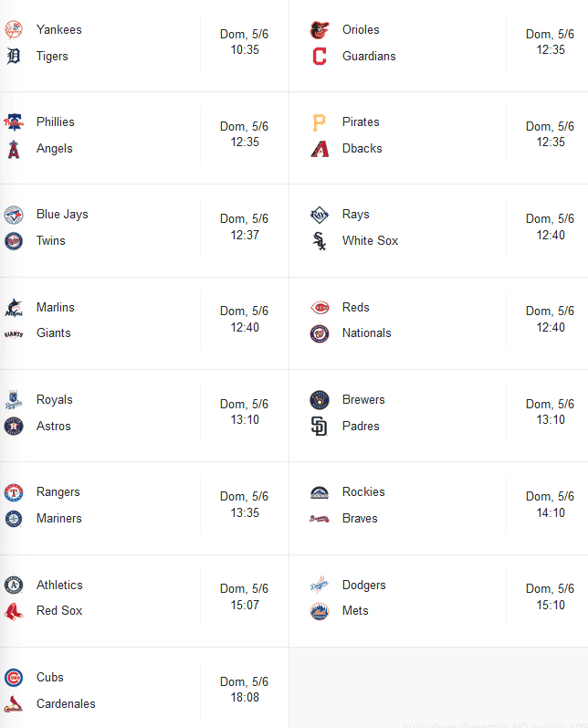Click the Cubs team logo
Screen dimensions: 588x728
pyautogui.click(x=14, y=678)
